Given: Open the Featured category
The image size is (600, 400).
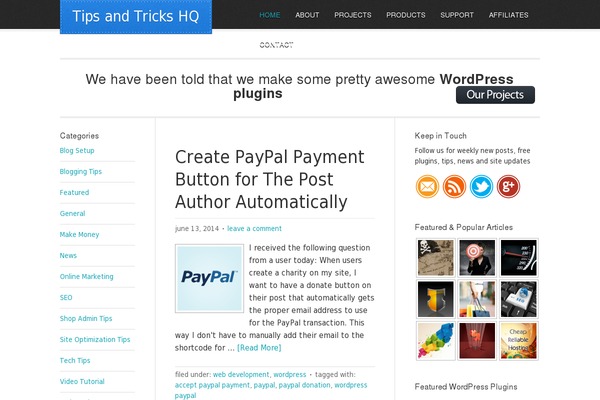Looking at the screenshot, I should (x=74, y=193).
